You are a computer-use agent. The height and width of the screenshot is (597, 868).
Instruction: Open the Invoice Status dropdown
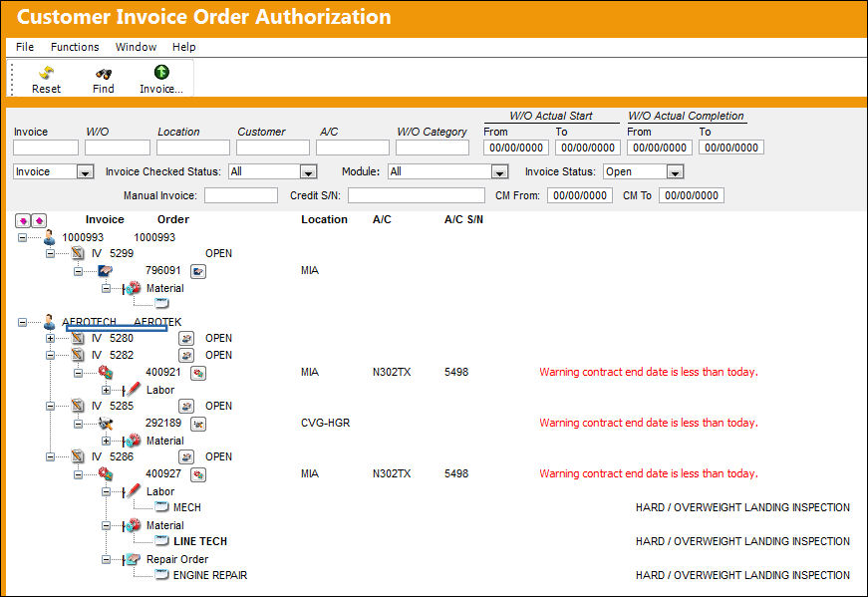[675, 172]
